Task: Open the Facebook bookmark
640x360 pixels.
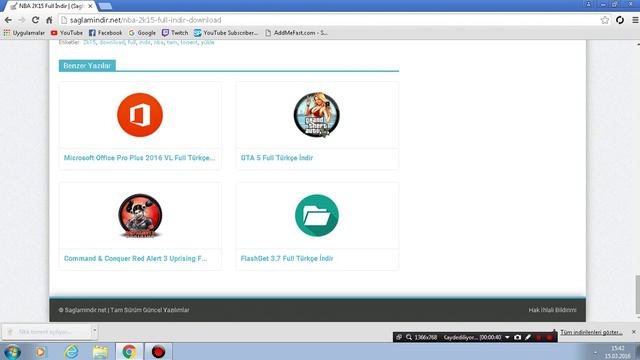Action: [105, 33]
